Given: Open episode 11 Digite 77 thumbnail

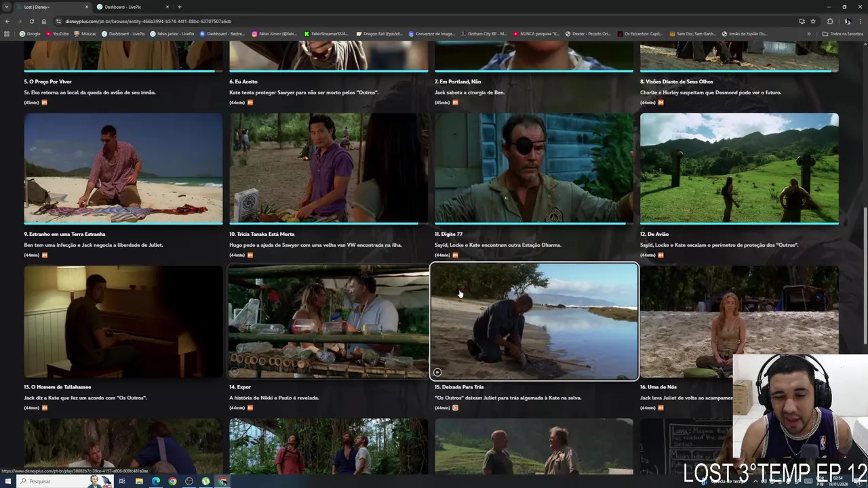Looking at the screenshot, I should pos(534,168).
